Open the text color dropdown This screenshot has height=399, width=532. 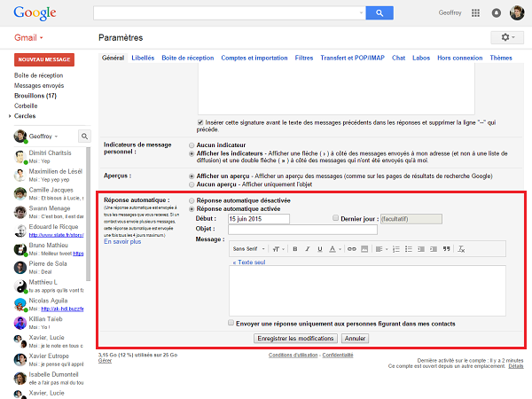click(x=335, y=249)
